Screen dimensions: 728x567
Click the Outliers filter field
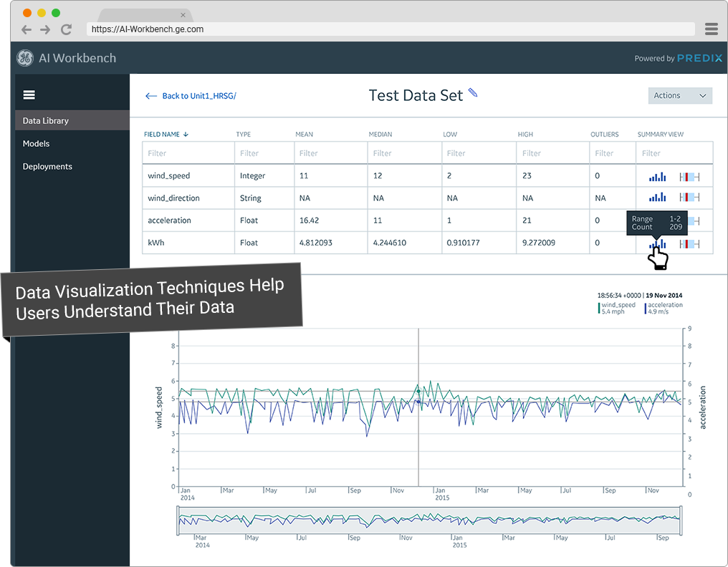click(613, 153)
